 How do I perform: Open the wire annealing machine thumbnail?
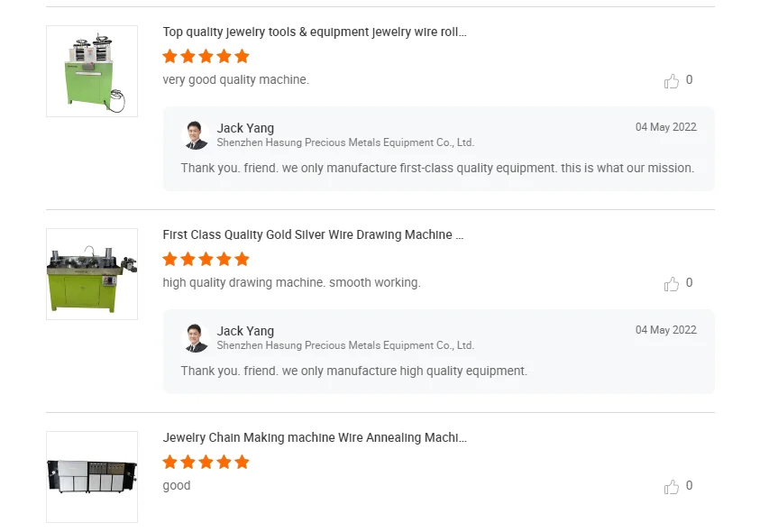pyautogui.click(x=92, y=477)
